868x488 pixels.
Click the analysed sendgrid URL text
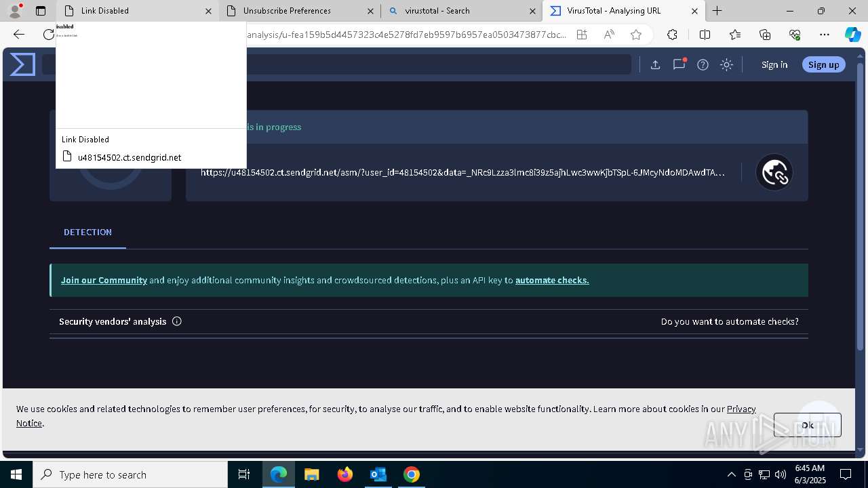462,172
